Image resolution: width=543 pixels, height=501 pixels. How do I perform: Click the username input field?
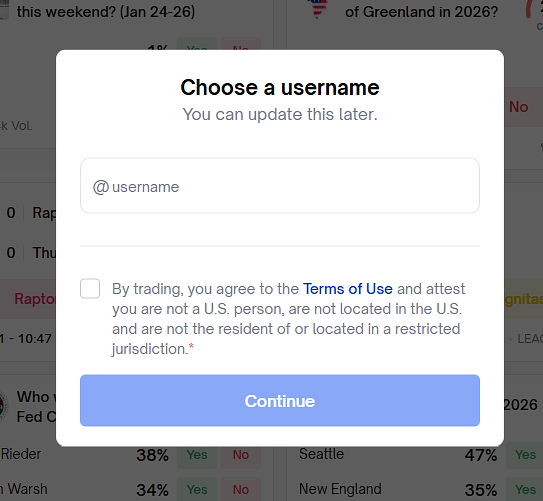[x=280, y=186]
